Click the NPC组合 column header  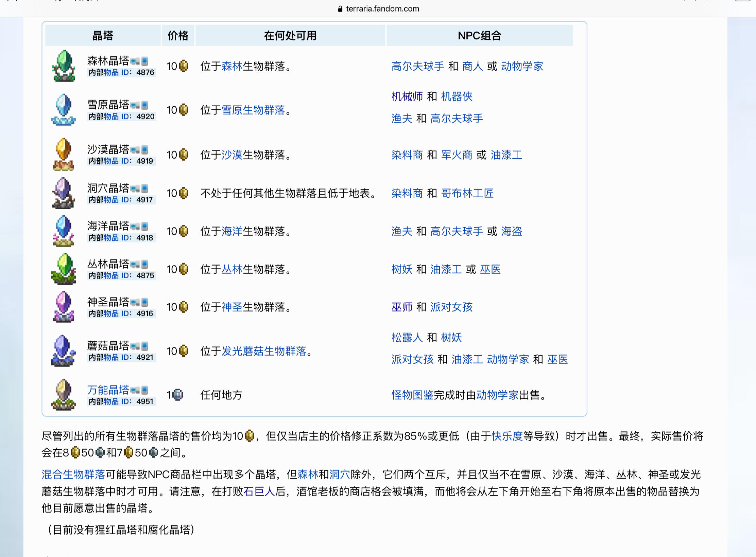[x=480, y=35]
